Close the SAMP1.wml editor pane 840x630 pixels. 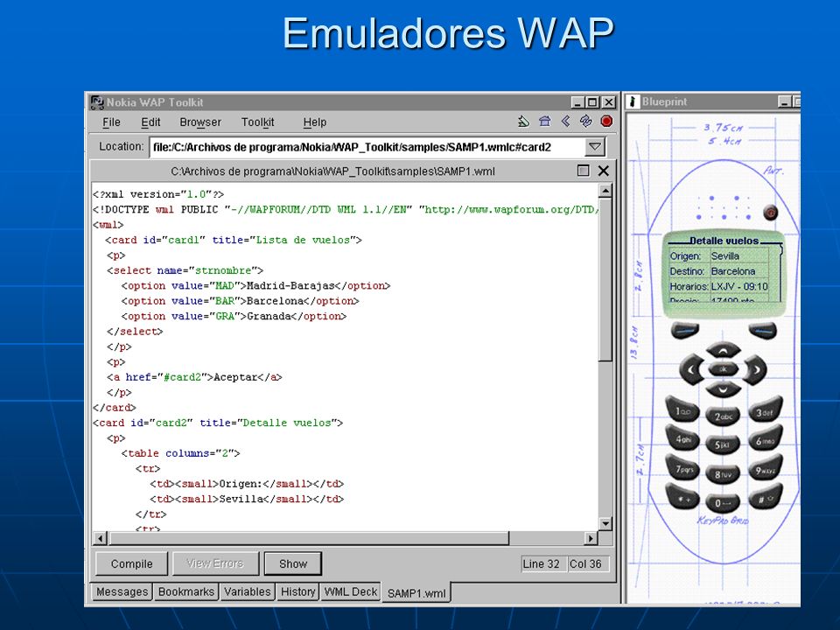click(x=603, y=171)
